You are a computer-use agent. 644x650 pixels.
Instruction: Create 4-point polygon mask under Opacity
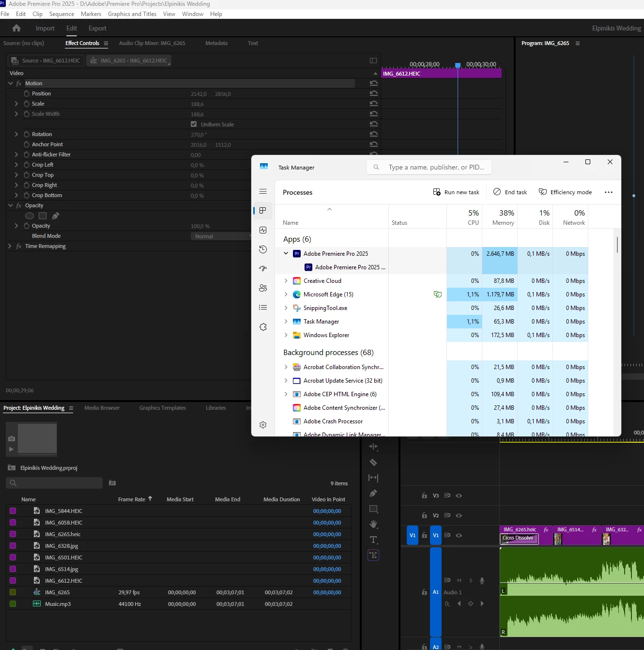(43, 216)
